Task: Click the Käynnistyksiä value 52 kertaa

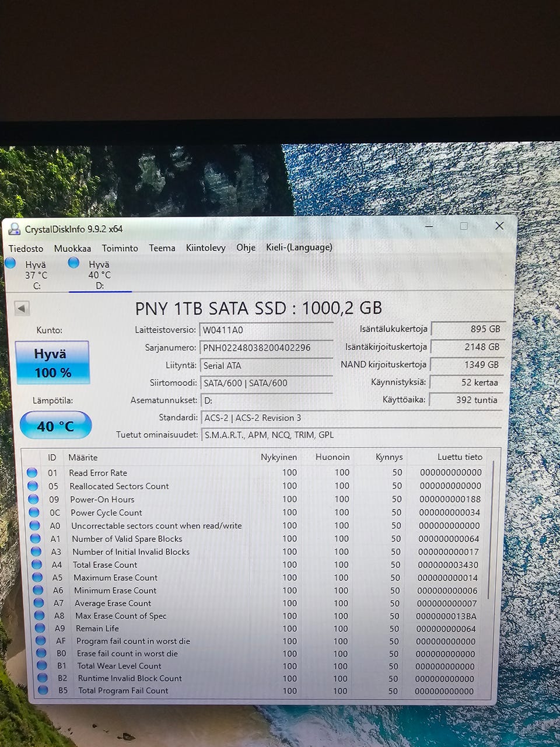Action: [466, 382]
